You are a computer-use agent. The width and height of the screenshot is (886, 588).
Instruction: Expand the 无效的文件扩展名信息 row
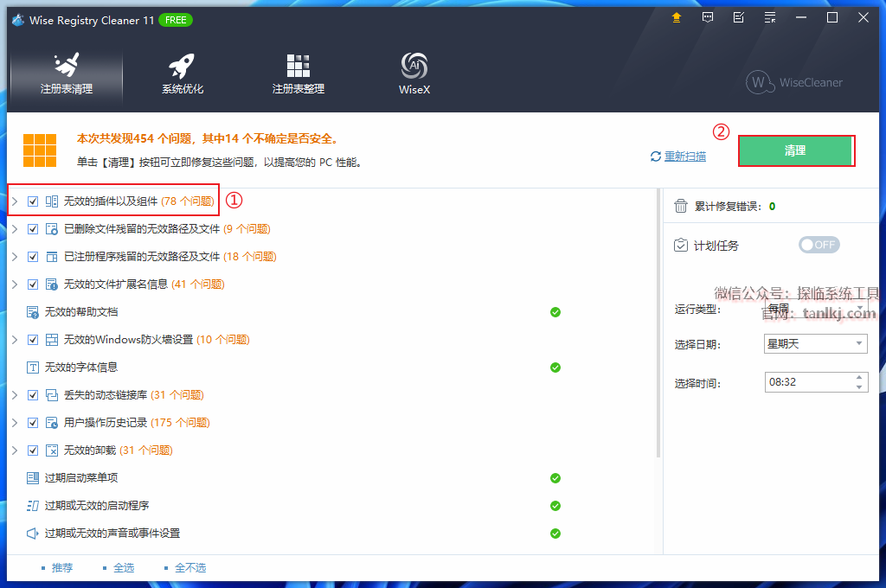[x=15, y=284]
